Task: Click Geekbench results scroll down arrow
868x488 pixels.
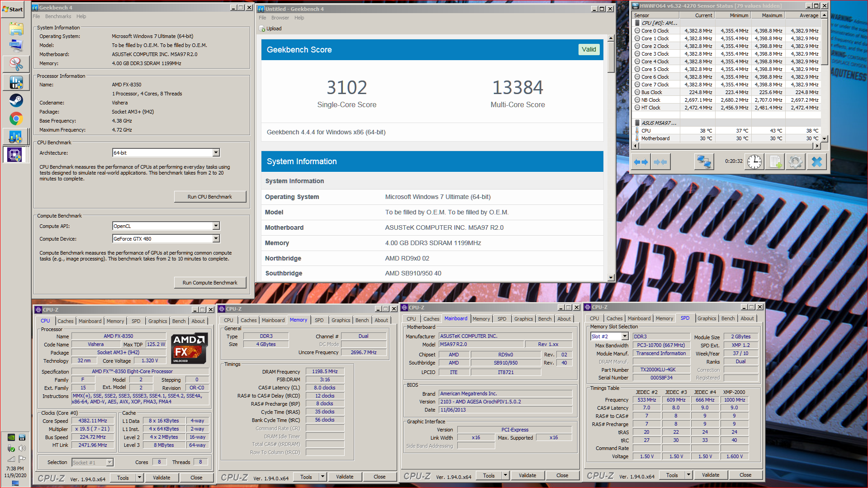Action: click(611, 278)
